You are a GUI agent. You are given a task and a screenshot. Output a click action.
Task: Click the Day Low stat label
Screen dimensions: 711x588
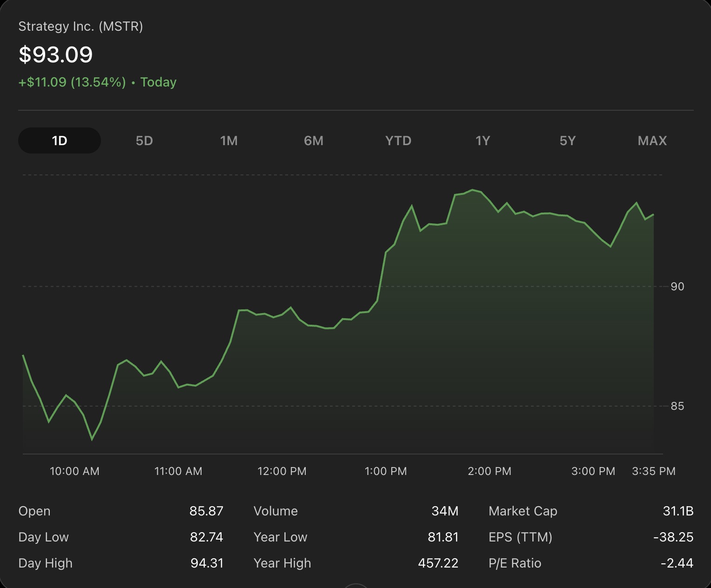pos(44,537)
